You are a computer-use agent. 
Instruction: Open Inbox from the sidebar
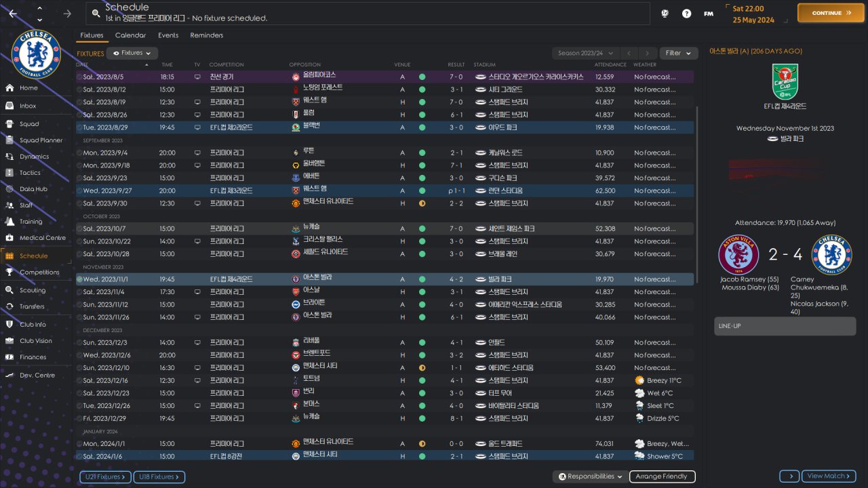coord(28,106)
